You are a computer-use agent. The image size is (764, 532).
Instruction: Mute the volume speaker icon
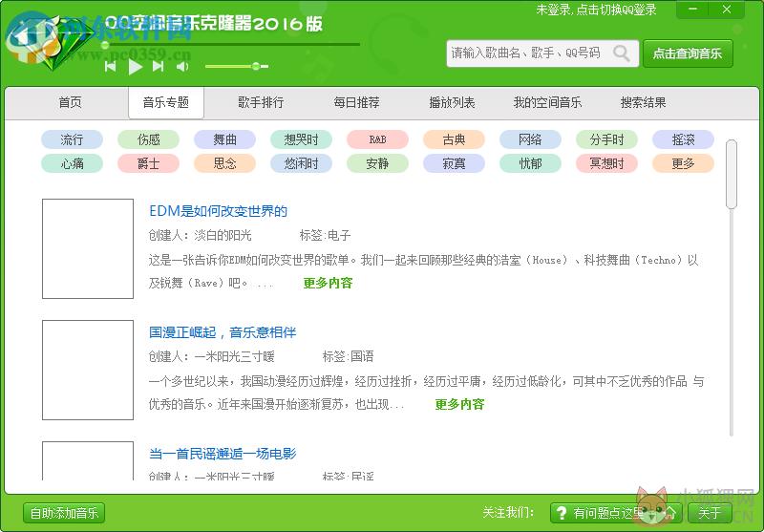182,66
